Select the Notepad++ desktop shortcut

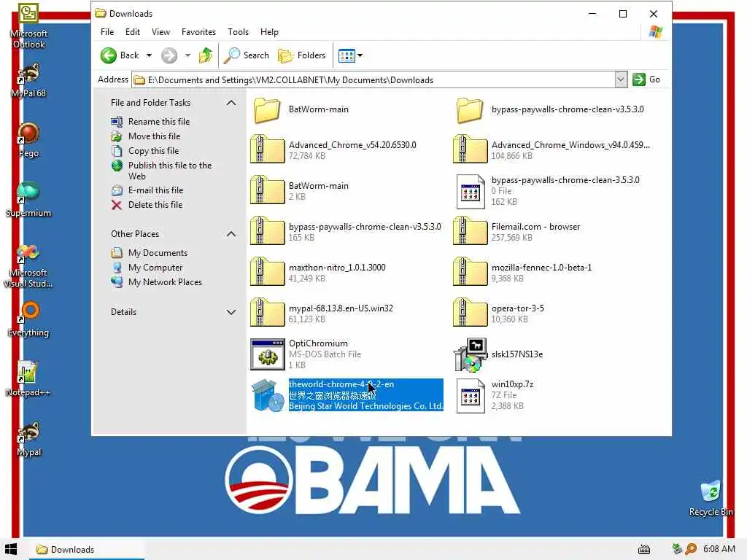point(28,379)
